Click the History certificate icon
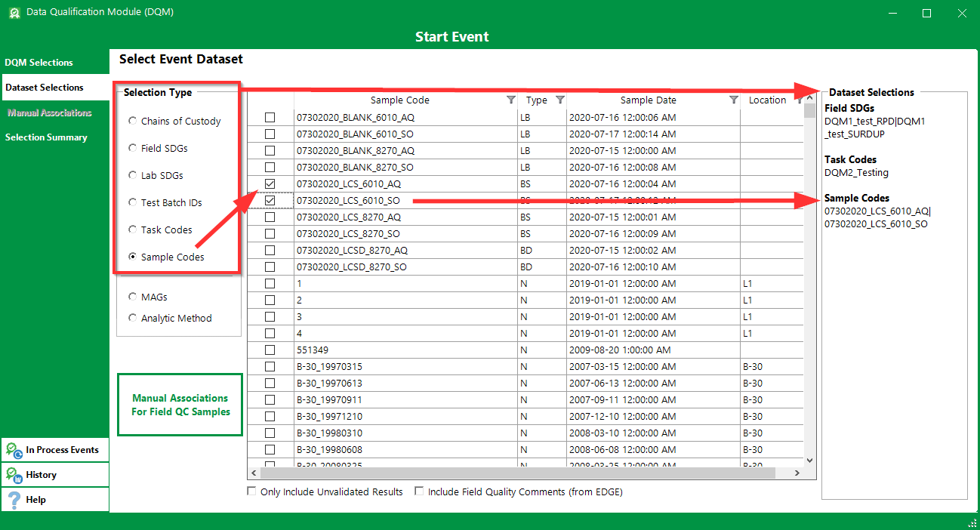This screenshot has height=530, width=980. tap(13, 474)
